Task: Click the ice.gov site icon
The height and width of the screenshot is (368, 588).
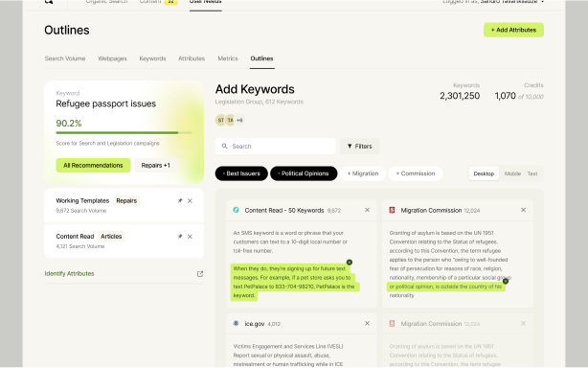Action: (x=236, y=323)
